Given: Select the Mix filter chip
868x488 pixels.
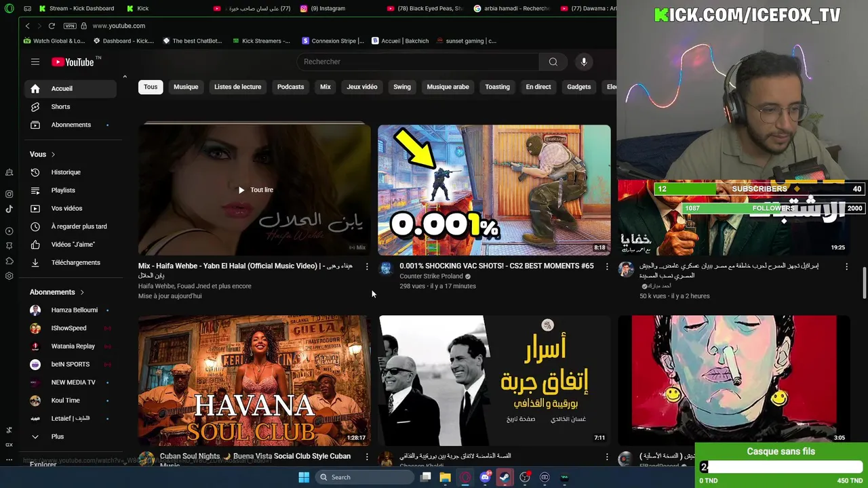Looking at the screenshot, I should coord(325,87).
